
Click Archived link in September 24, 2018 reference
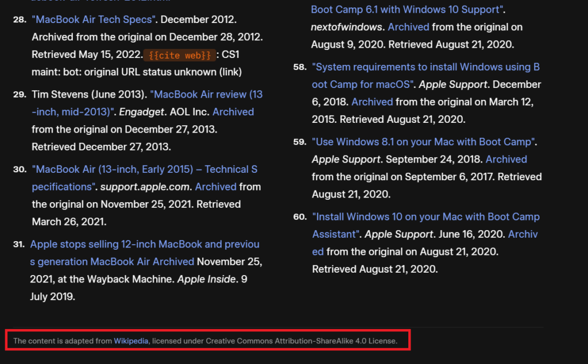(x=506, y=159)
